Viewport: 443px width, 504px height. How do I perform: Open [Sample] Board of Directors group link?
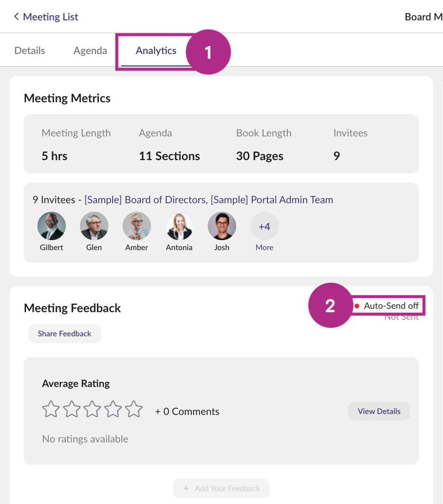tap(145, 200)
